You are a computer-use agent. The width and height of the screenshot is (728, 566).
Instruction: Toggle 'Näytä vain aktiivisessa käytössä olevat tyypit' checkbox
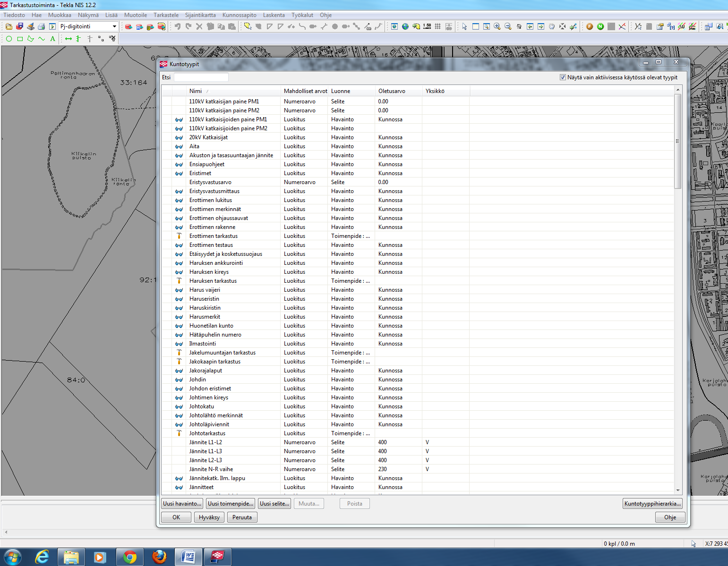tap(563, 77)
